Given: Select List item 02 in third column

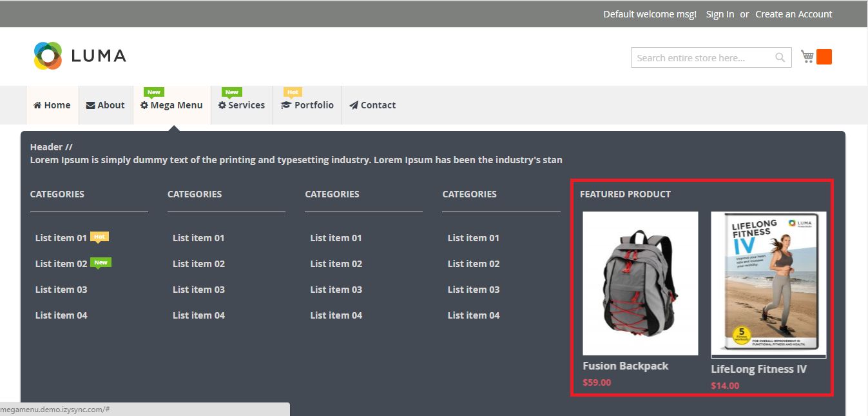Looking at the screenshot, I should coord(336,264).
